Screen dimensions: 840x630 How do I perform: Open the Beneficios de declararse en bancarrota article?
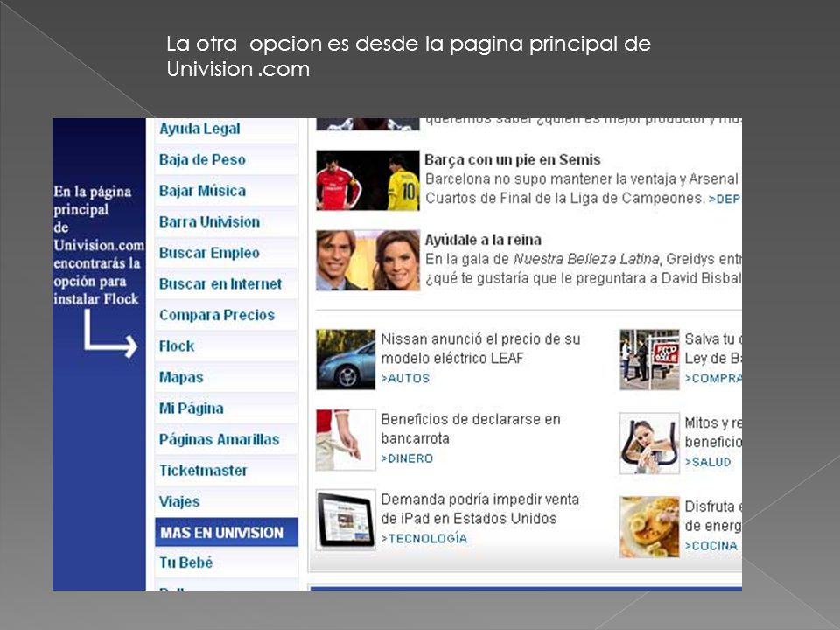coord(471,429)
